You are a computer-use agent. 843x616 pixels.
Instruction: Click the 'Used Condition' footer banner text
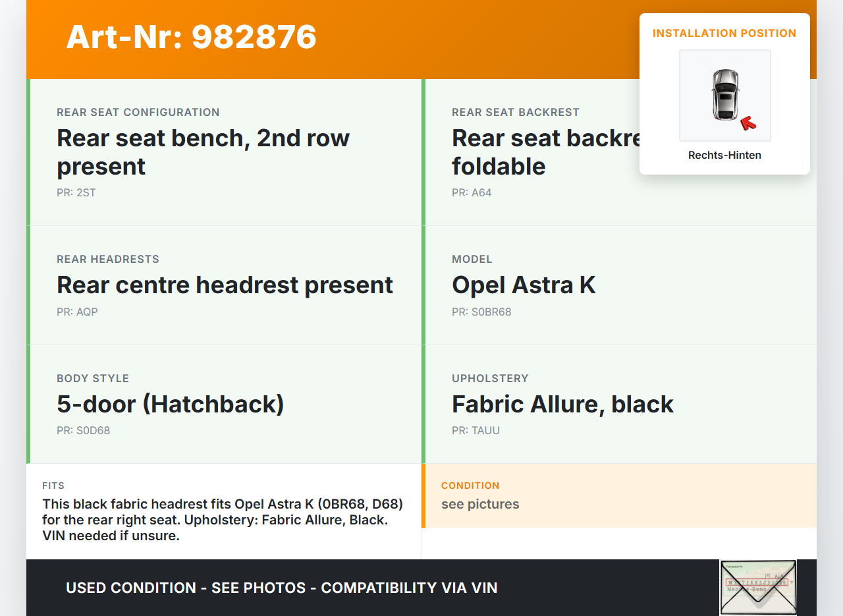(x=281, y=588)
